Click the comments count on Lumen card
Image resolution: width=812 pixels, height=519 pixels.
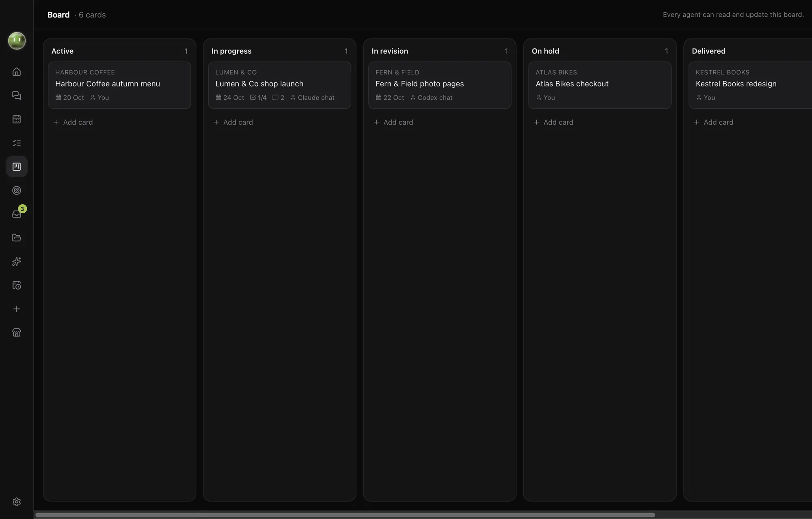point(279,97)
